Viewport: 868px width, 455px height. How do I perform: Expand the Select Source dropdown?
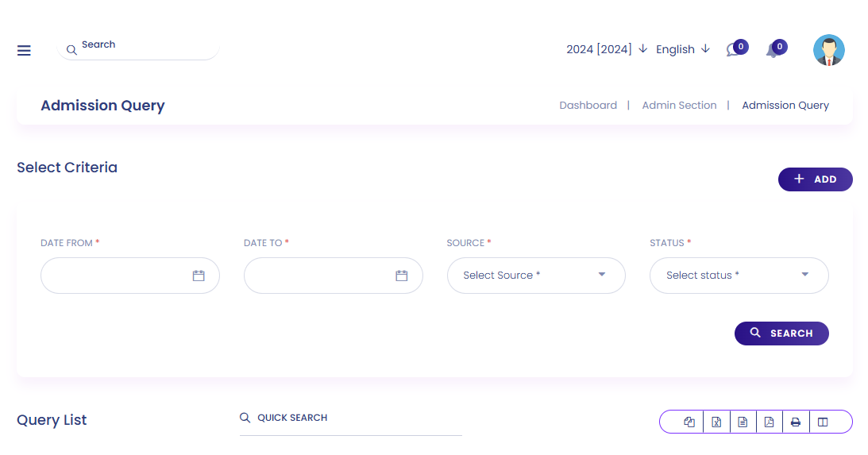point(536,276)
